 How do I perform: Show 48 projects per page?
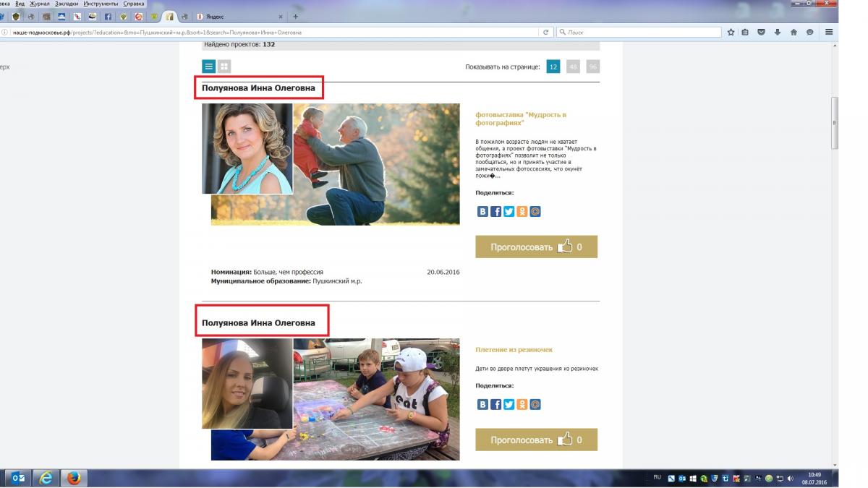tap(573, 67)
